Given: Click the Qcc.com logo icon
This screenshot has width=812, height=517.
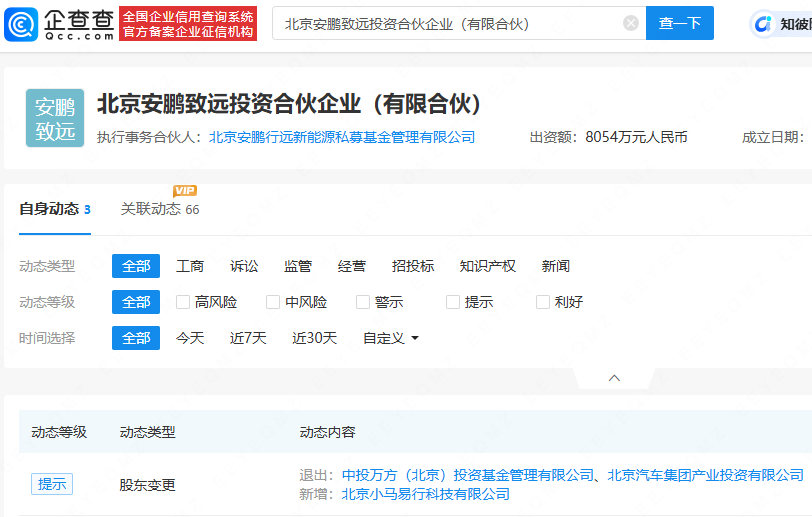Looking at the screenshot, I should (x=22, y=23).
